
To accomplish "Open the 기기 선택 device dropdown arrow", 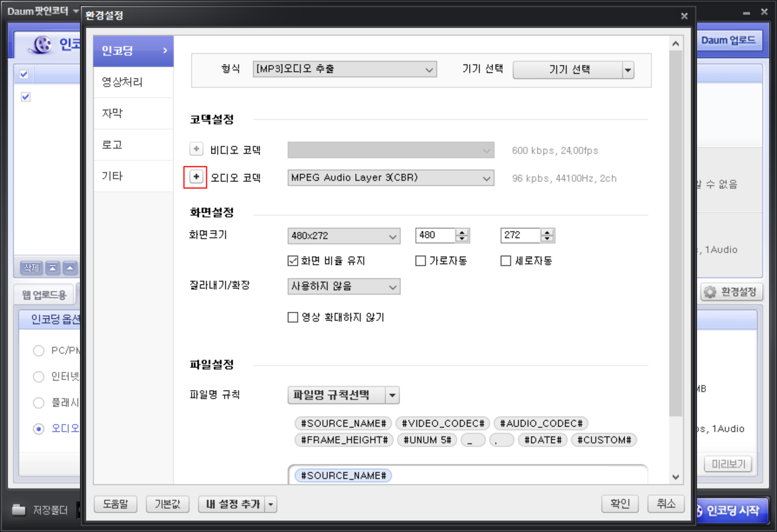I will [628, 70].
